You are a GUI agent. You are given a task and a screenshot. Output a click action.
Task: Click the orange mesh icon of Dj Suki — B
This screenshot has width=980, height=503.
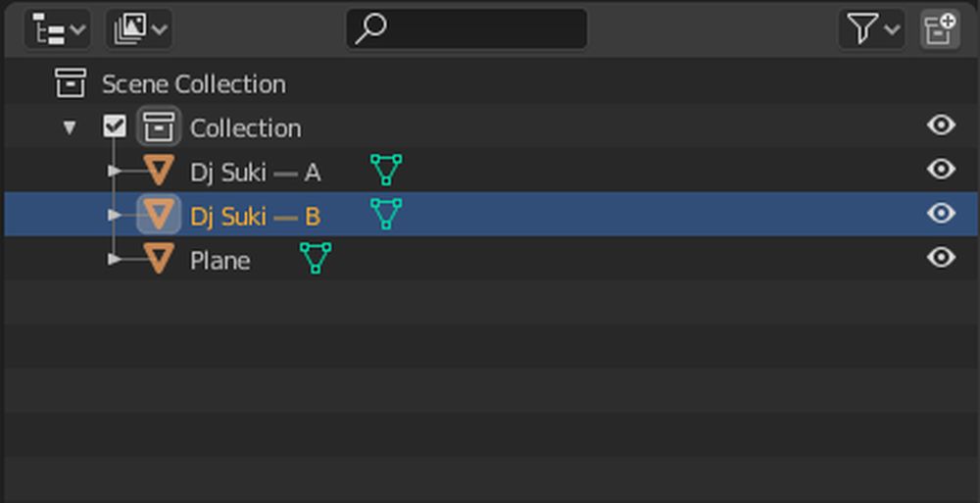(x=159, y=215)
